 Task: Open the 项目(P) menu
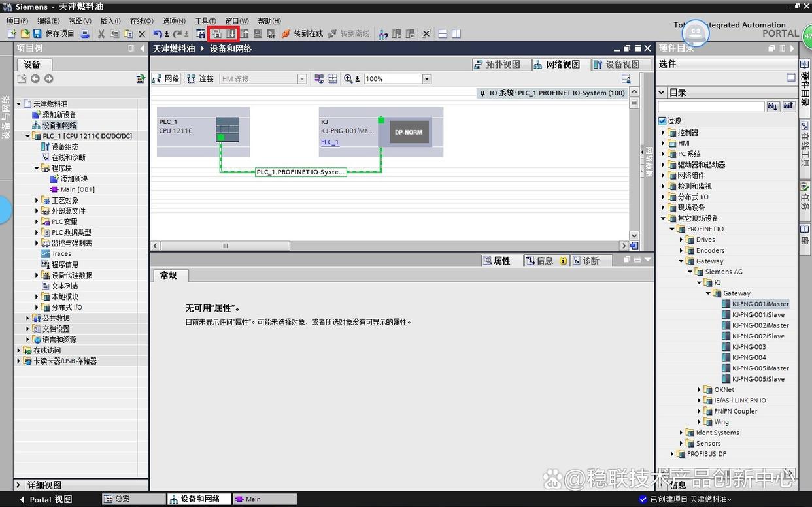coord(17,21)
